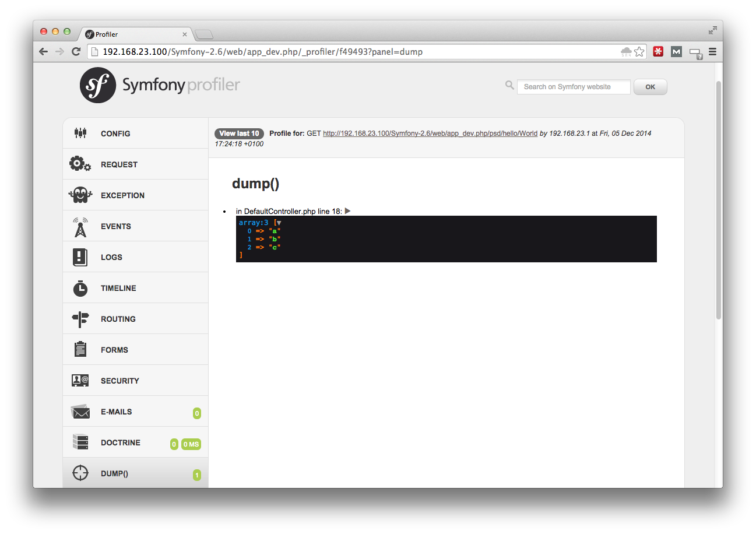The image size is (756, 534).
Task: Select the TIMELINE menu item
Action: click(x=135, y=288)
